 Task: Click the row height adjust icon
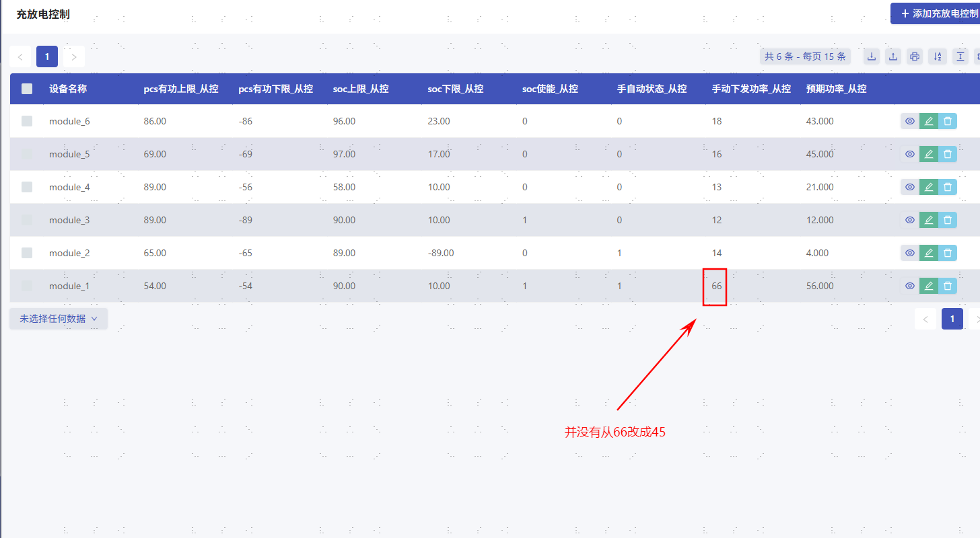pyautogui.click(x=960, y=56)
